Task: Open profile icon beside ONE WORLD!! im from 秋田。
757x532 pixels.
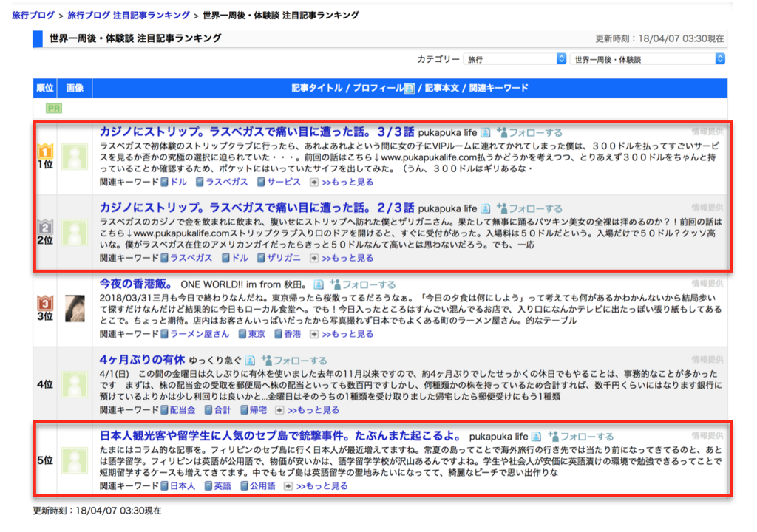Action: [319, 284]
